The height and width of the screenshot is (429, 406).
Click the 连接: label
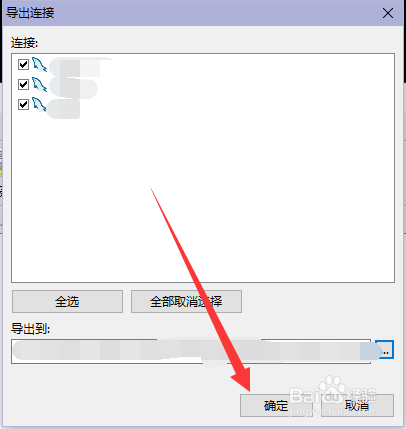coord(25,43)
